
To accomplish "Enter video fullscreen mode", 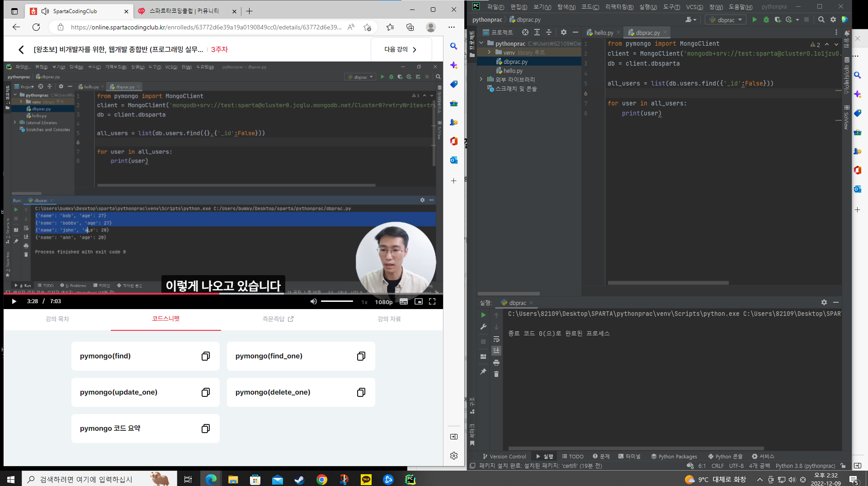I will 432,301.
